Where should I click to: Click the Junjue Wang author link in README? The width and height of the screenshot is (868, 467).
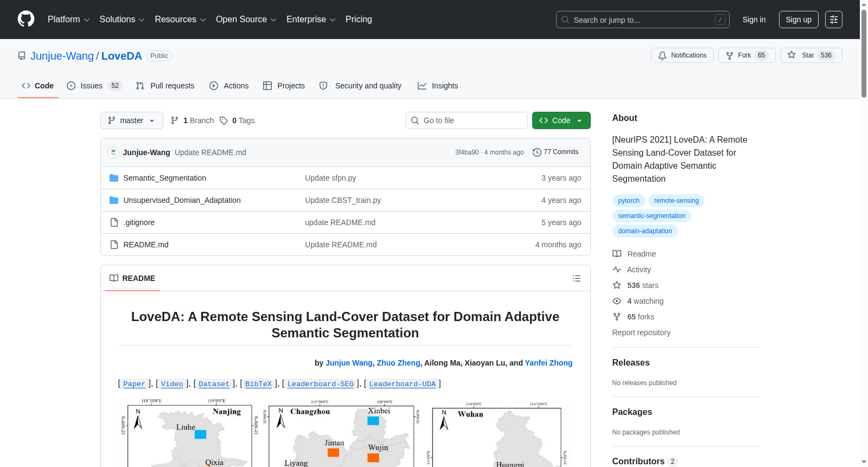tap(349, 363)
